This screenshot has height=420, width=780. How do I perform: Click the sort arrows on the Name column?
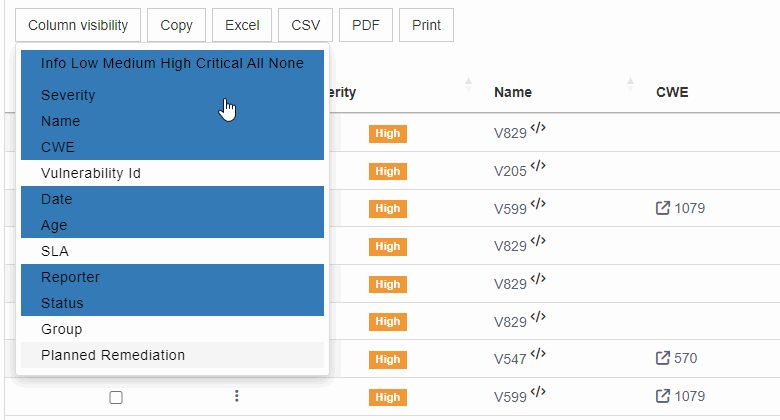(630, 86)
